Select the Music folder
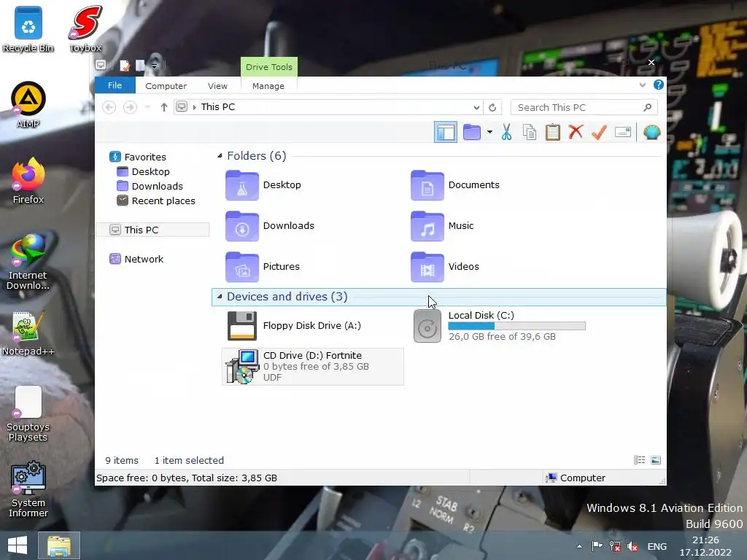The height and width of the screenshot is (560, 747). click(442, 226)
